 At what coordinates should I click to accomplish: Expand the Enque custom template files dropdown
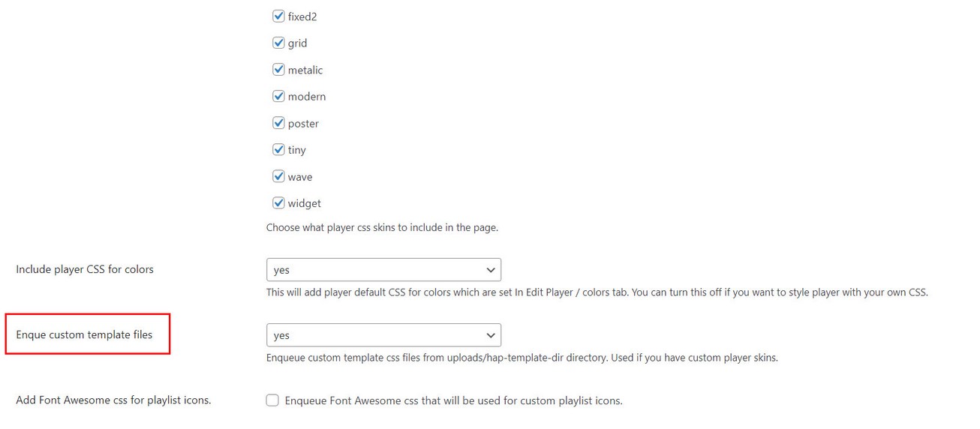tap(383, 335)
